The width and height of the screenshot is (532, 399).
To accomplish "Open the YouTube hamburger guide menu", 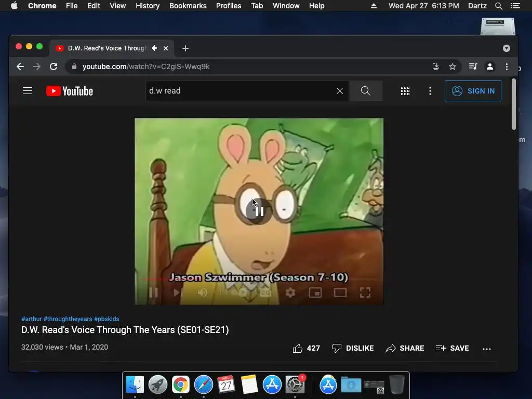I will [x=28, y=91].
